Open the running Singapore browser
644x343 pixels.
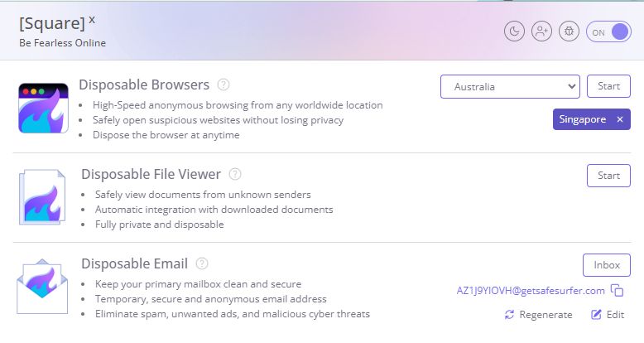point(583,119)
